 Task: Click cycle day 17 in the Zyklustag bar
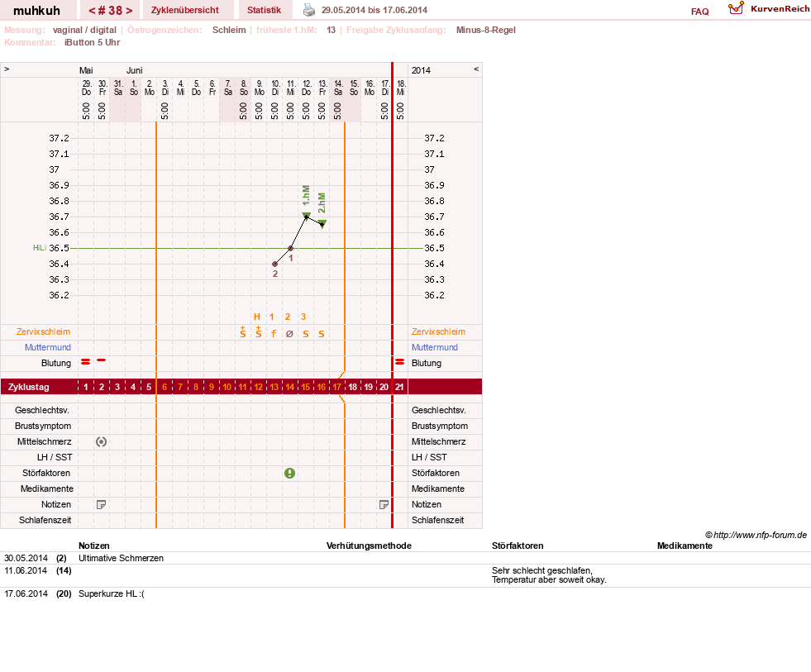coord(337,387)
